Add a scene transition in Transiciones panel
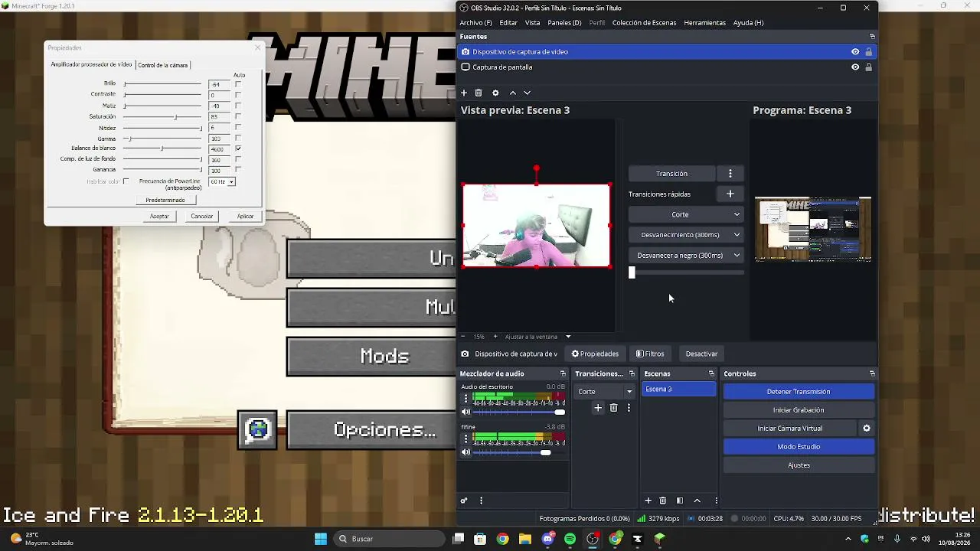The image size is (980, 551). click(598, 408)
